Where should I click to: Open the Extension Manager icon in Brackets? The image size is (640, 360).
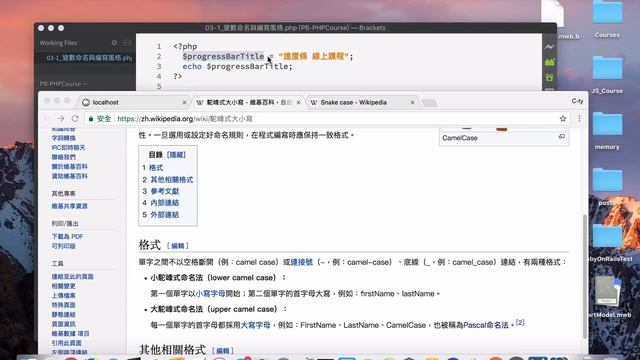pyautogui.click(x=549, y=62)
